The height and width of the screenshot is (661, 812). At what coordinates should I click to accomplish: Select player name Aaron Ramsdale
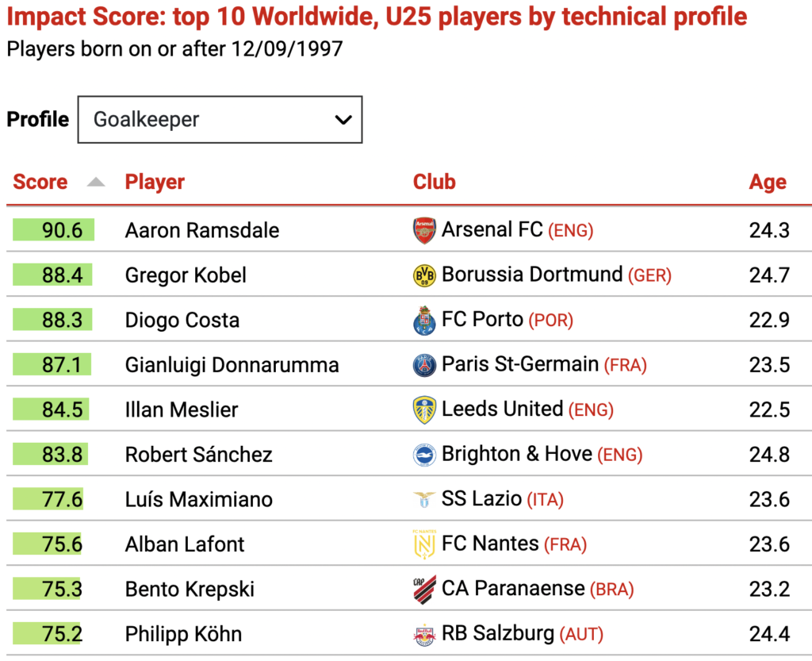click(202, 231)
